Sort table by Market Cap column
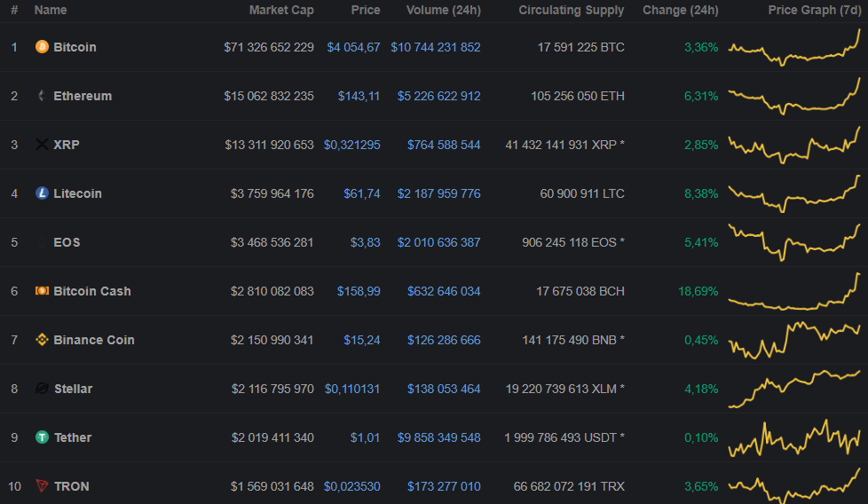The image size is (868, 504). [x=280, y=11]
